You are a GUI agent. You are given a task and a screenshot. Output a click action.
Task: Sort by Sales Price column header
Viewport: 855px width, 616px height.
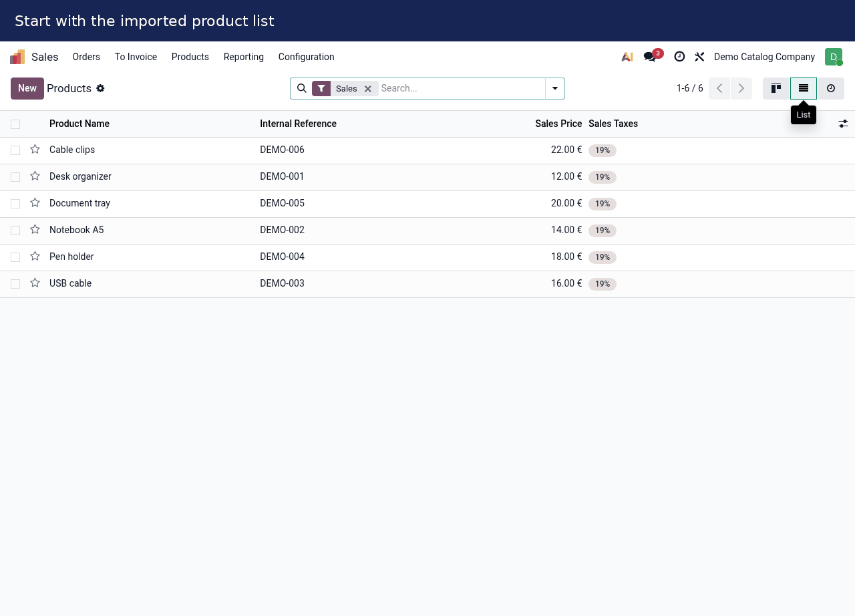(558, 124)
